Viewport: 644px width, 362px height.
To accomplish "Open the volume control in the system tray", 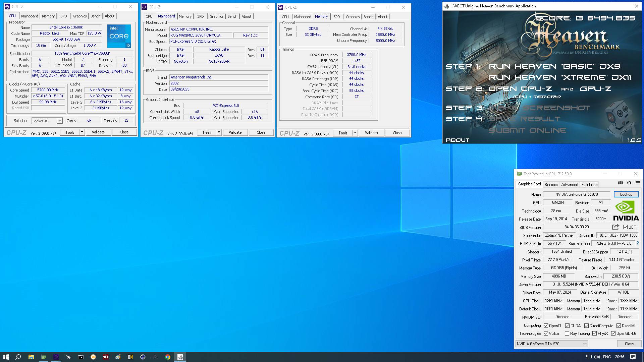I will pyautogui.click(x=597, y=357).
